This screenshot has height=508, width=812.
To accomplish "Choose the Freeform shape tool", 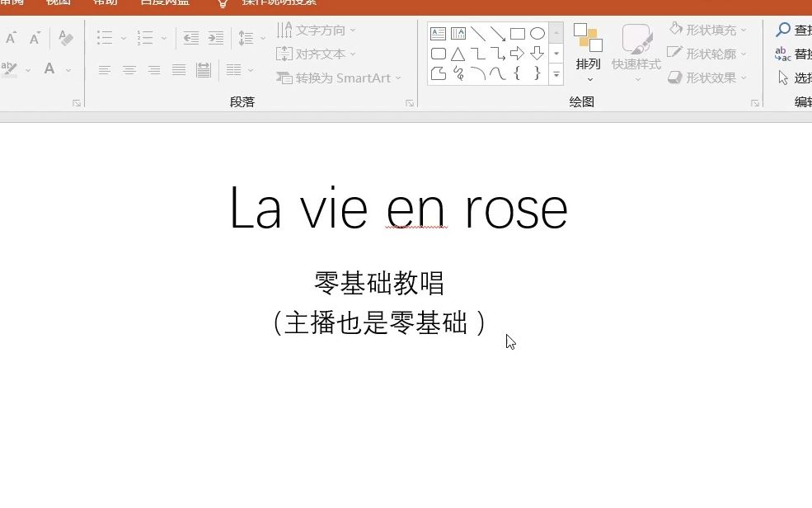I will coord(438,73).
